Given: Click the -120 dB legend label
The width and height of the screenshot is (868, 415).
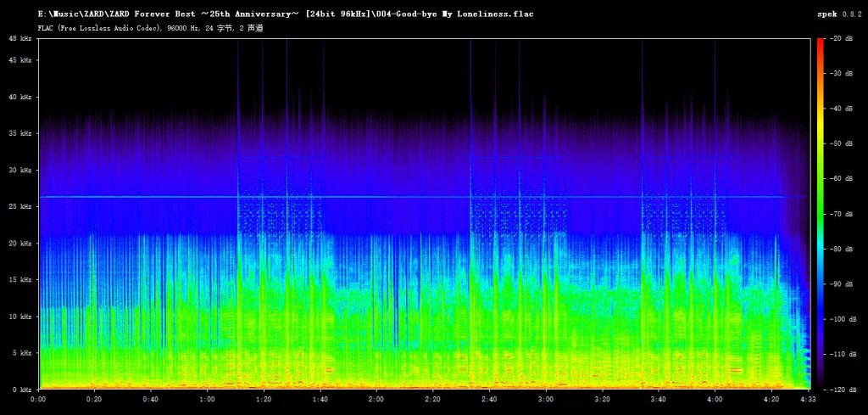Looking at the screenshot, I should [843, 390].
